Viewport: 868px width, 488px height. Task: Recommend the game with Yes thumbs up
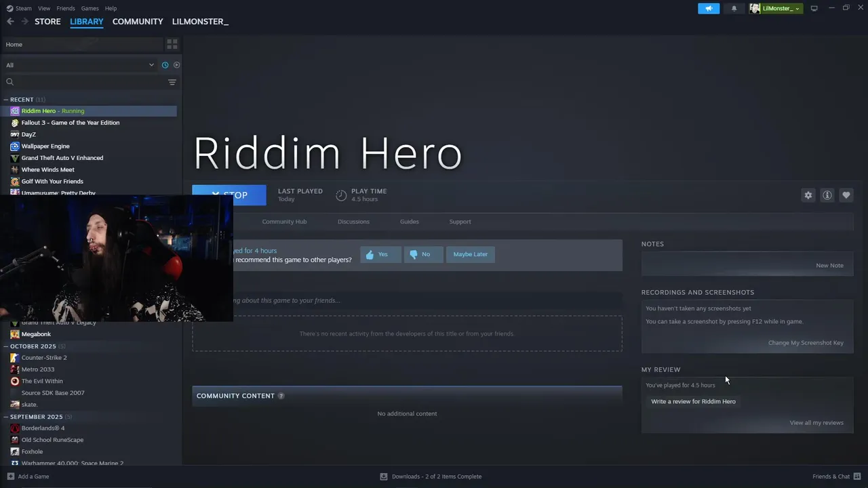coord(380,254)
